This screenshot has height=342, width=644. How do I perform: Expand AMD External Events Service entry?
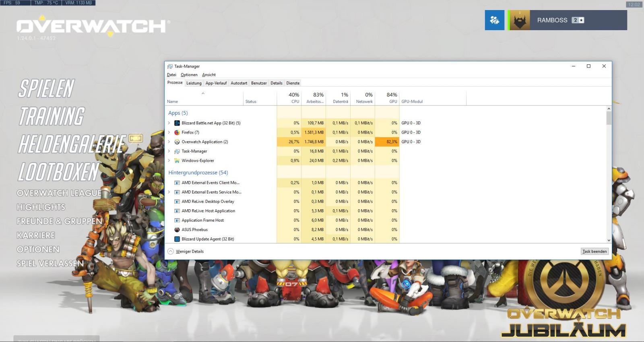(169, 192)
